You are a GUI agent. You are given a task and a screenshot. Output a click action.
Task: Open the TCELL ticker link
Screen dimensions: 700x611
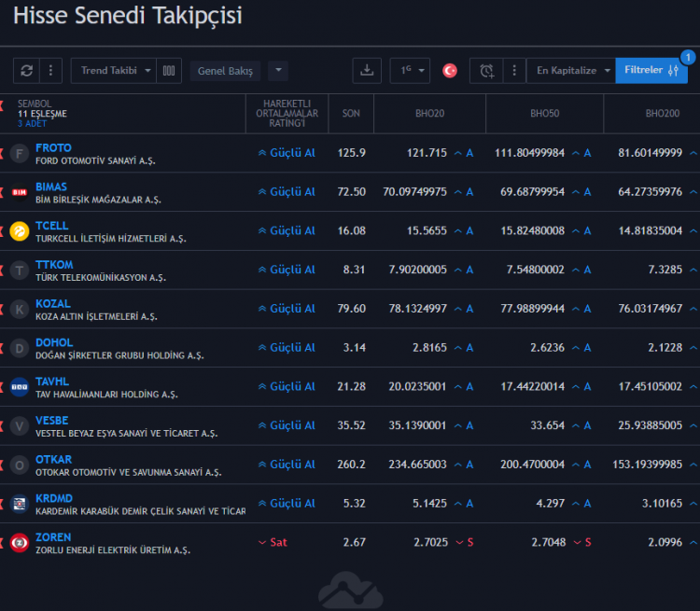pyautogui.click(x=51, y=226)
